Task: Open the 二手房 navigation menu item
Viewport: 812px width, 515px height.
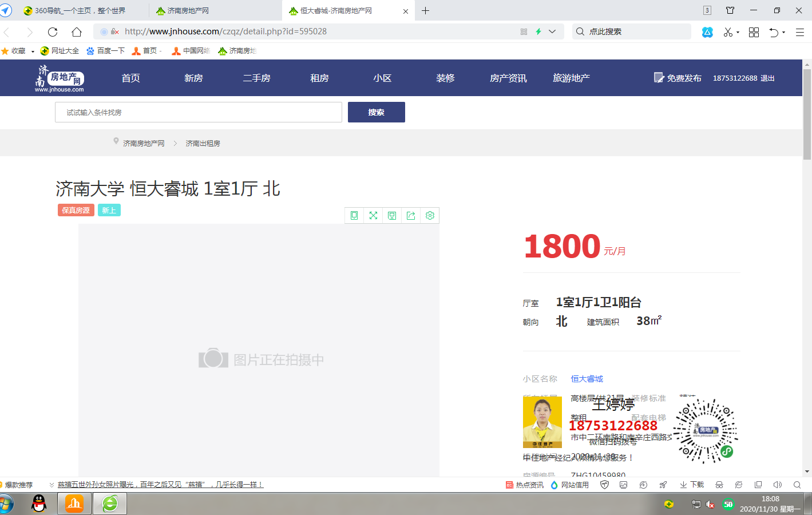Action: pyautogui.click(x=256, y=78)
